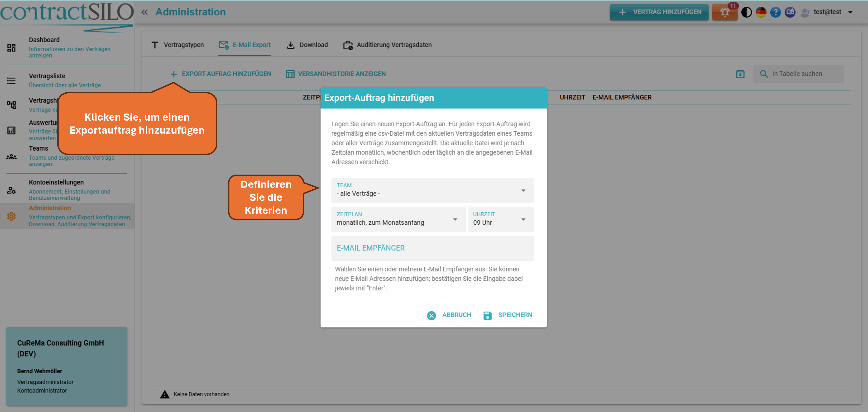The height and width of the screenshot is (412, 868).
Task: Switch to Auditierung Vertragsdaten tab
Action: (x=387, y=45)
